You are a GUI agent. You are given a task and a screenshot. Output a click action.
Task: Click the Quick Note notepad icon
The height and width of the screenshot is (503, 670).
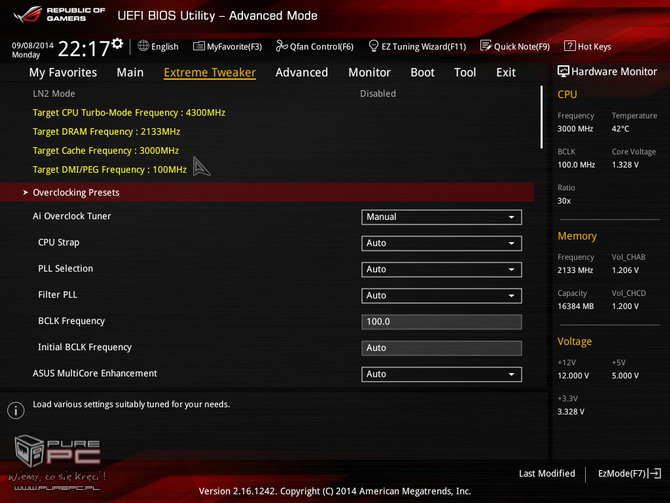tap(485, 46)
